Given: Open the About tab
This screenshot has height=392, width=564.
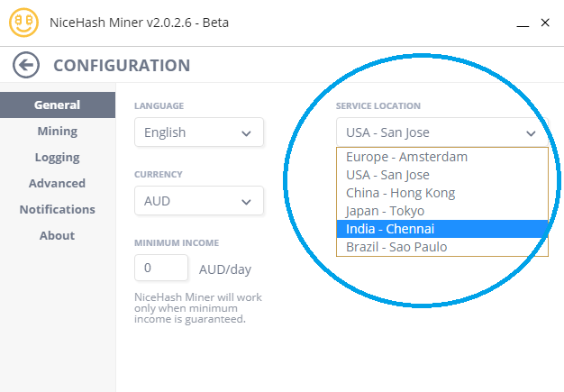Looking at the screenshot, I should click(x=58, y=235).
